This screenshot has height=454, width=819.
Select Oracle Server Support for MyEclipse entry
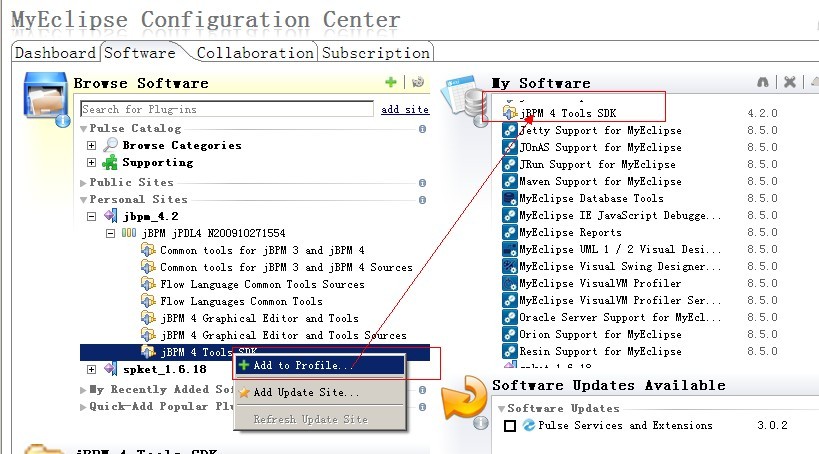[620, 317]
